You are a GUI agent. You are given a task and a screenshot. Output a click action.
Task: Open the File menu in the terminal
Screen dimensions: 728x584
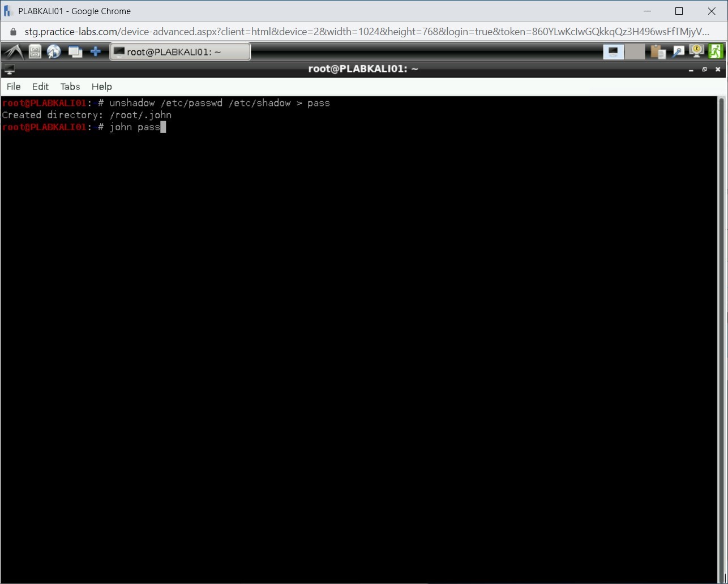point(13,87)
